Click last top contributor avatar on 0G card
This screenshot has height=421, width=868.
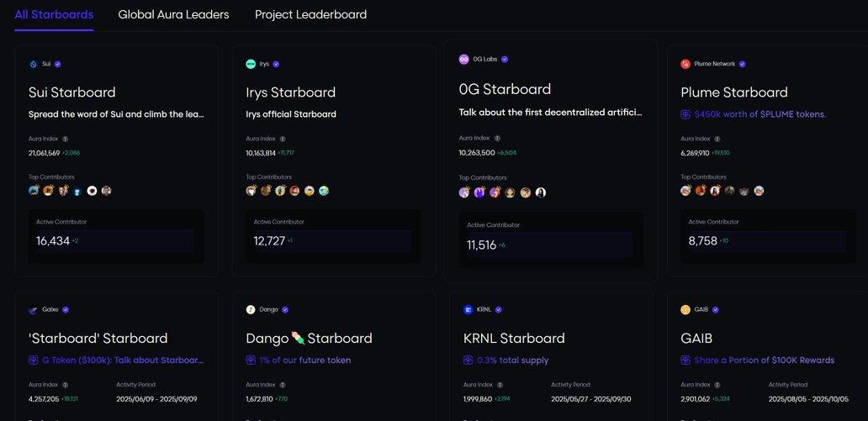click(541, 192)
